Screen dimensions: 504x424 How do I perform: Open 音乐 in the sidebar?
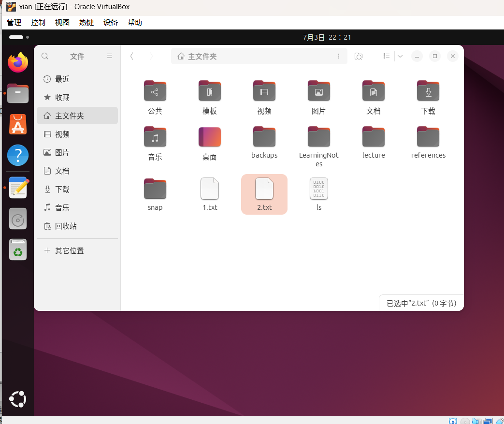click(77, 207)
